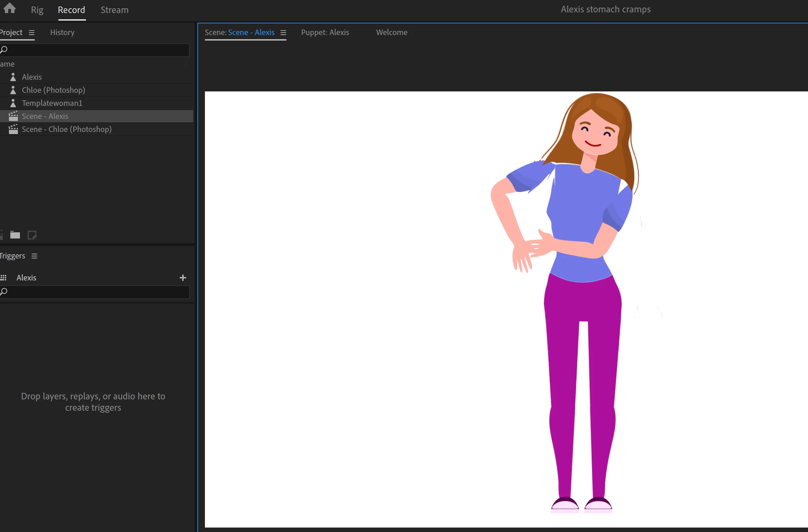Open the Triggers panel hamburger menu
This screenshot has height=532, width=808.
pos(34,256)
